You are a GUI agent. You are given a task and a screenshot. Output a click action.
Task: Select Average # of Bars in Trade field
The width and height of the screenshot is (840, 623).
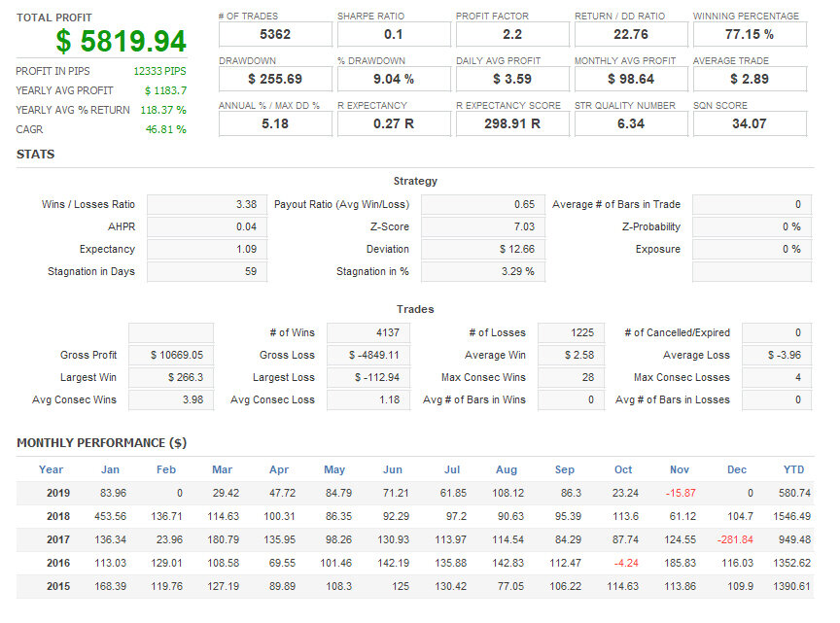752,204
